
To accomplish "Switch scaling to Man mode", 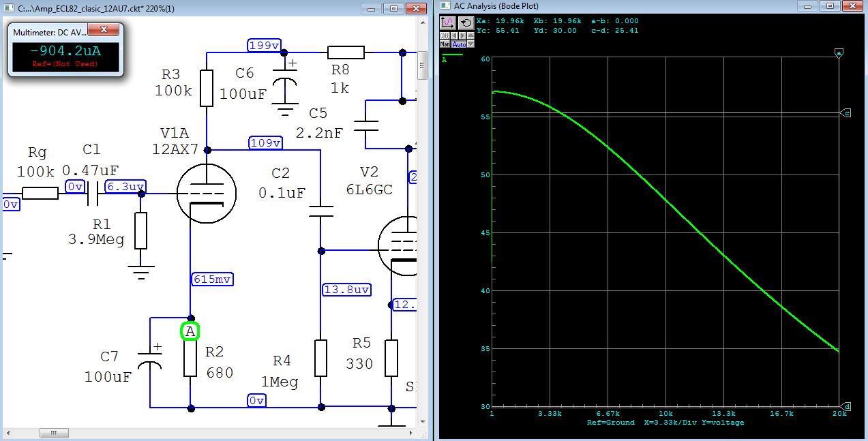I will (x=445, y=44).
